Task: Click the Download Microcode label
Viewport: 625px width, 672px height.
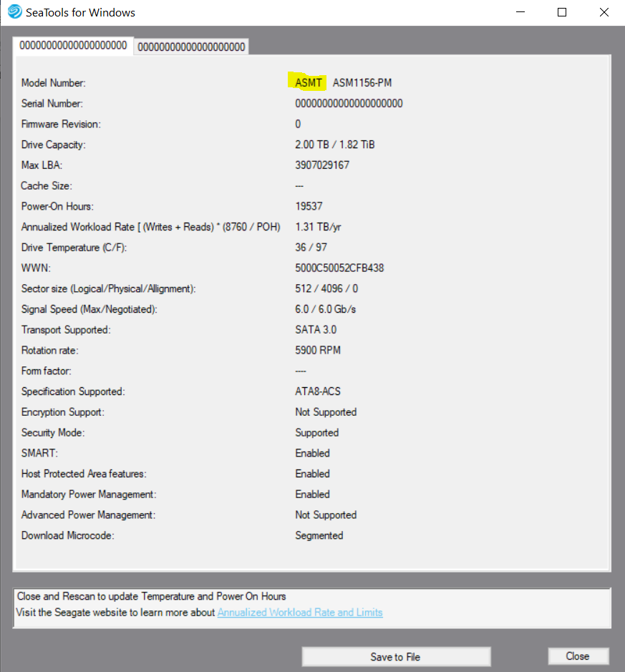Action: 68,535
